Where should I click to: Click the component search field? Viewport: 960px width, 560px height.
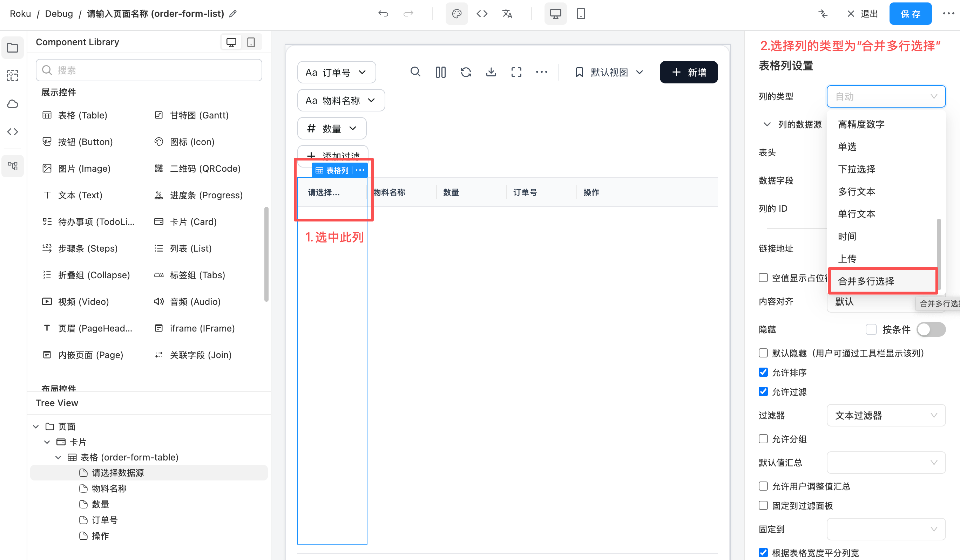[x=149, y=70]
